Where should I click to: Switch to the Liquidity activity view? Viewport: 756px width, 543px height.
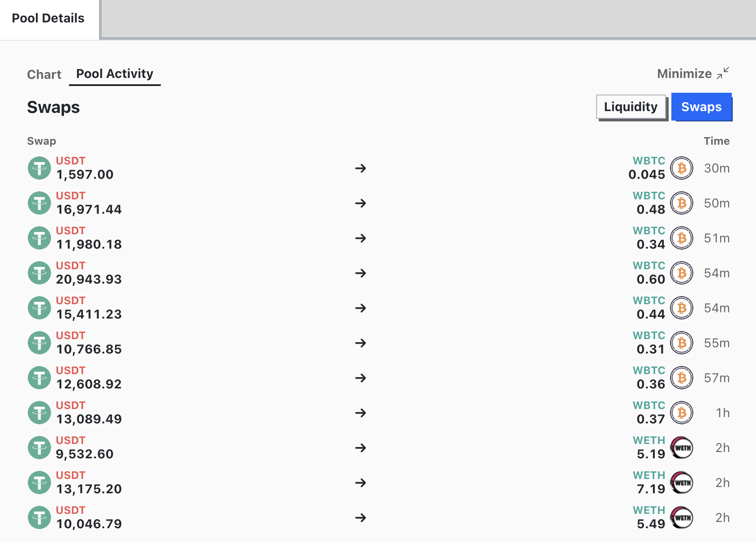(x=631, y=107)
